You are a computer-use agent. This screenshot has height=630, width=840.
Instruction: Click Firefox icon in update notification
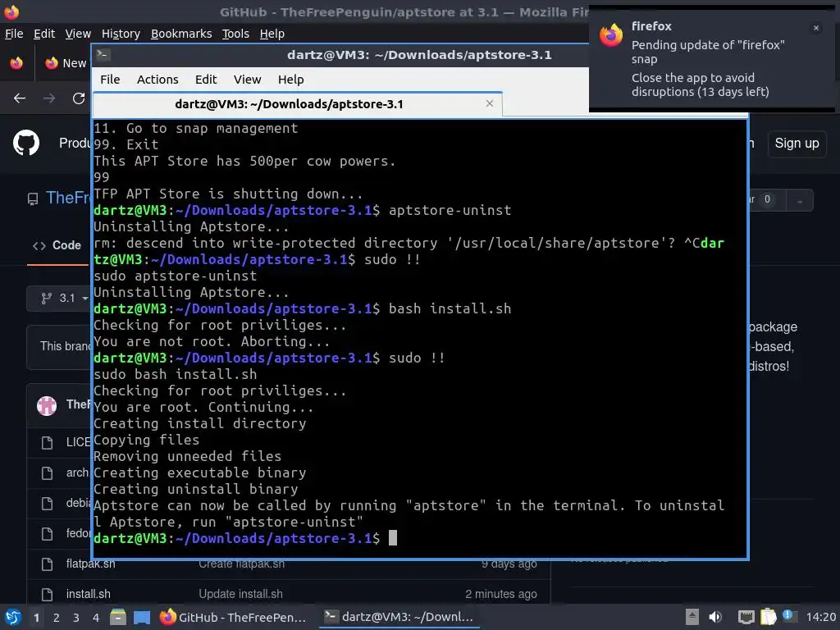point(610,35)
